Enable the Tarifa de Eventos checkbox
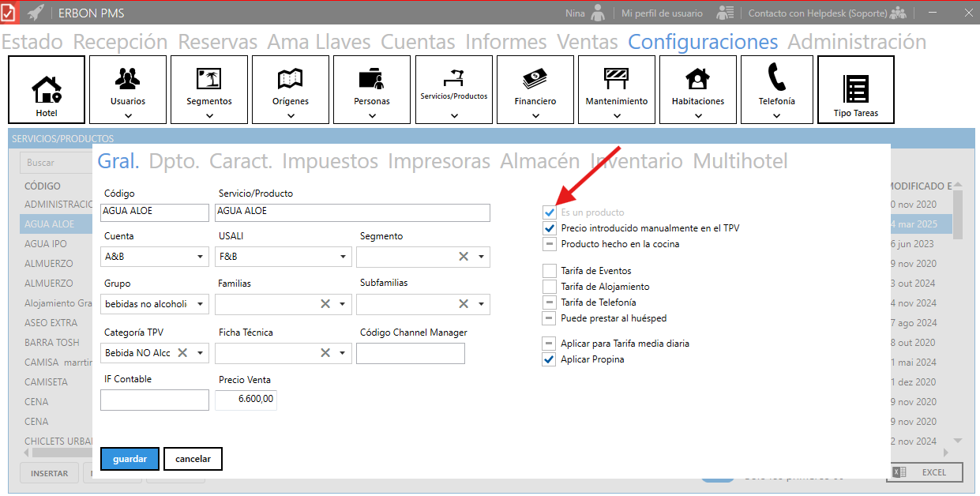 [x=550, y=271]
